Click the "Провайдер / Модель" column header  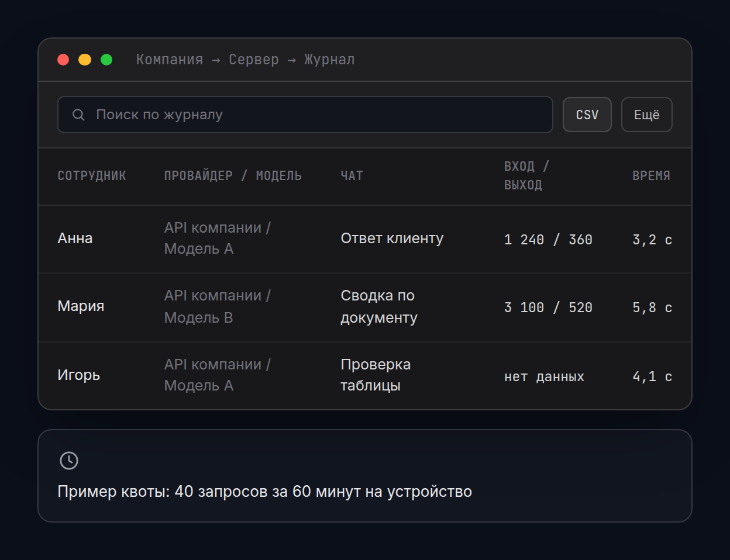(233, 176)
